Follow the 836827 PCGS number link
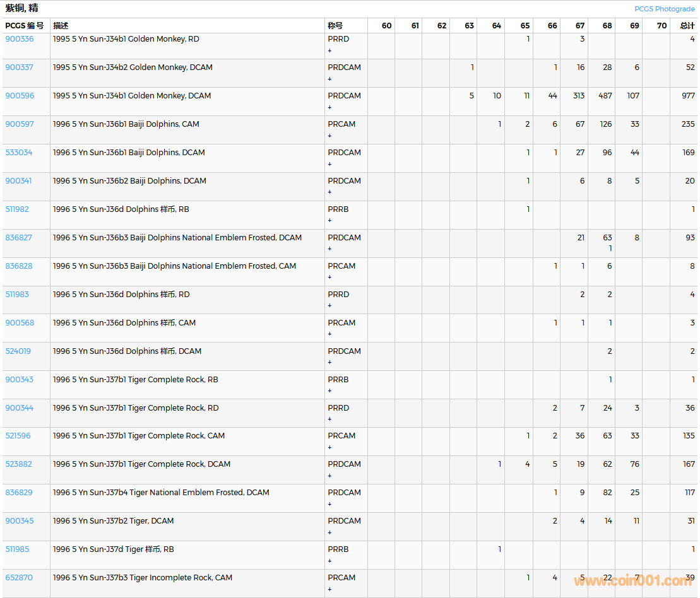The width and height of the screenshot is (700, 598). click(19, 238)
